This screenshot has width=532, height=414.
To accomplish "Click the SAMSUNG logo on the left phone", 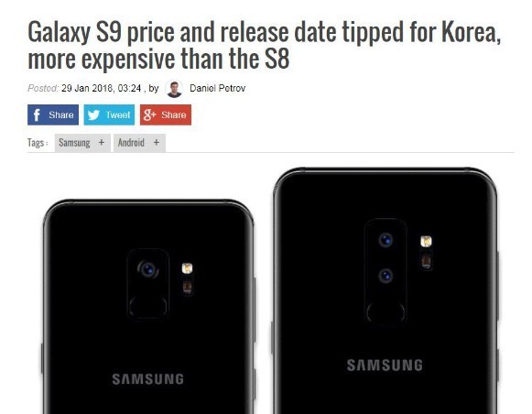I will click(x=148, y=379).
